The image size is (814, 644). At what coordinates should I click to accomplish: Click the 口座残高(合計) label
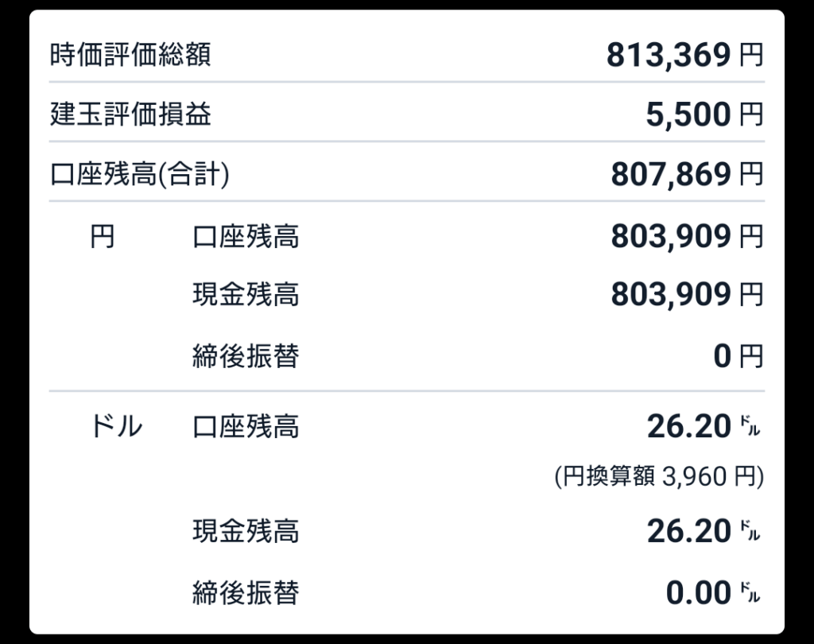pos(139,175)
